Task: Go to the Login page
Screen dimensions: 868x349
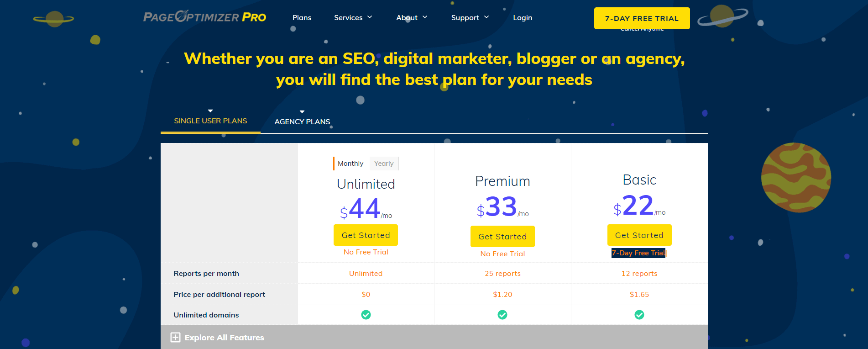Action: (523, 17)
